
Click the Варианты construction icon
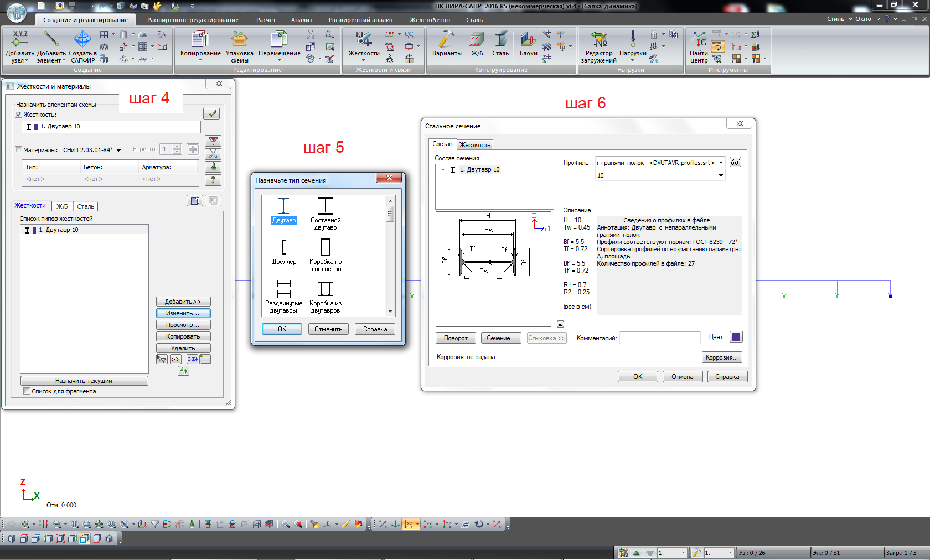click(x=446, y=39)
